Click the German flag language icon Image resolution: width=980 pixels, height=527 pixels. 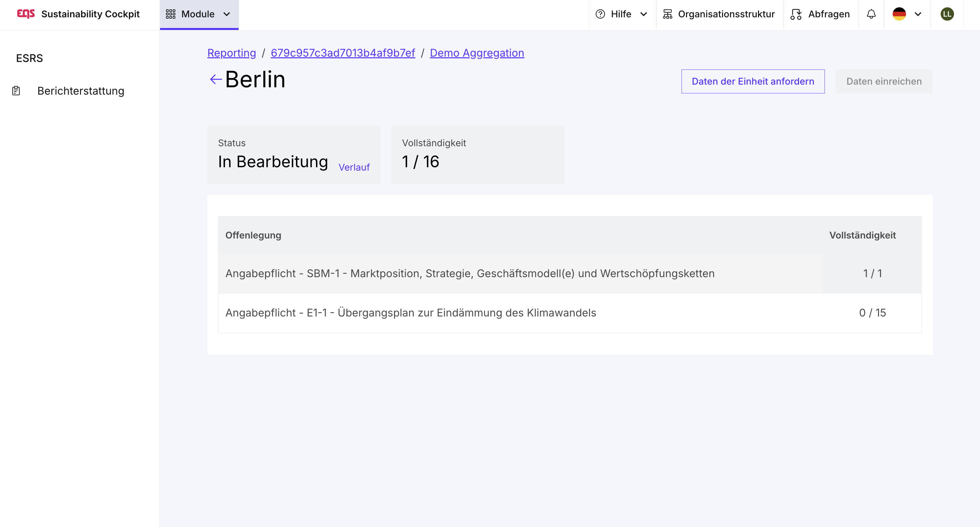click(x=899, y=14)
